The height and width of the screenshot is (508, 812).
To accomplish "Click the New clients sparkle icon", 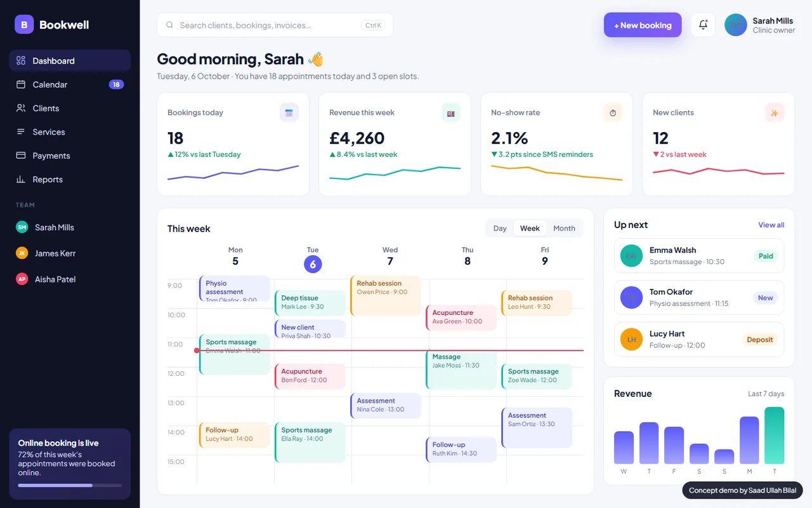I will (775, 112).
